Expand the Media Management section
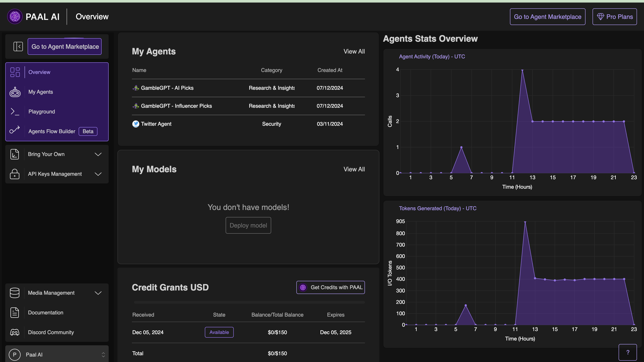 pyautogui.click(x=98, y=293)
